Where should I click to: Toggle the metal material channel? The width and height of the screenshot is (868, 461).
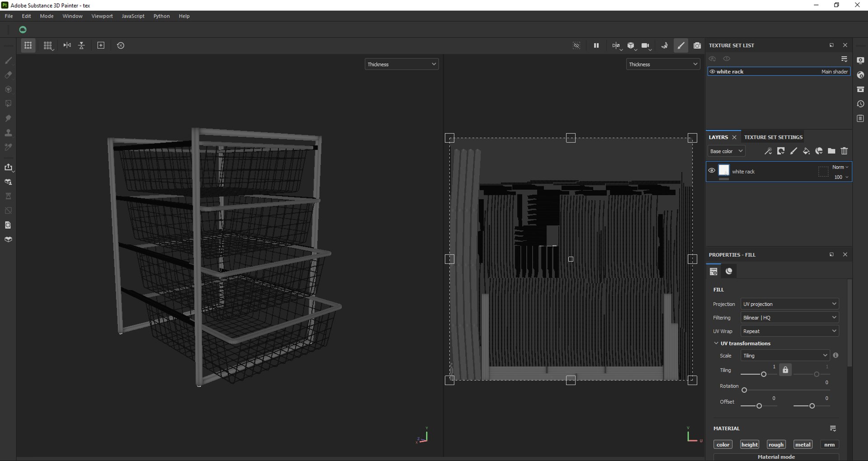[x=803, y=445]
